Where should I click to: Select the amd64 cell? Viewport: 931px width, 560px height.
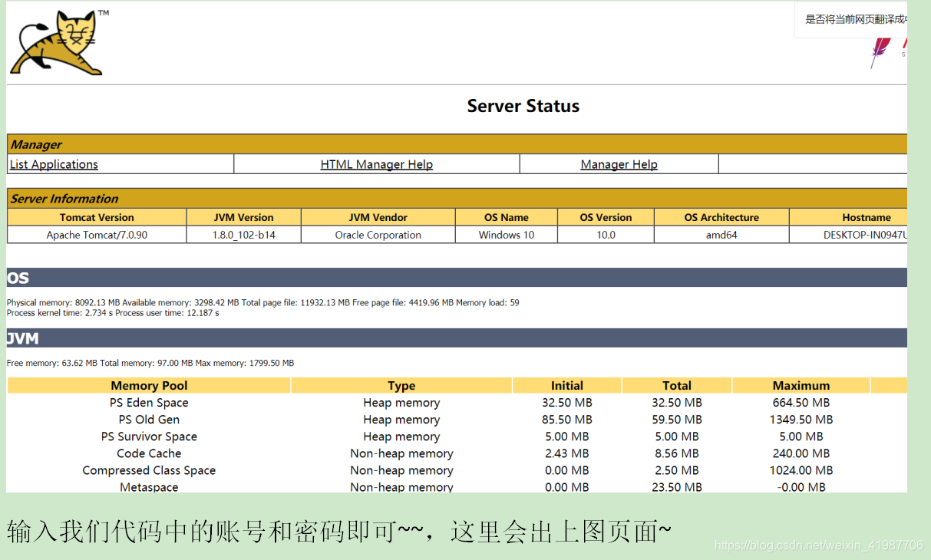point(721,235)
